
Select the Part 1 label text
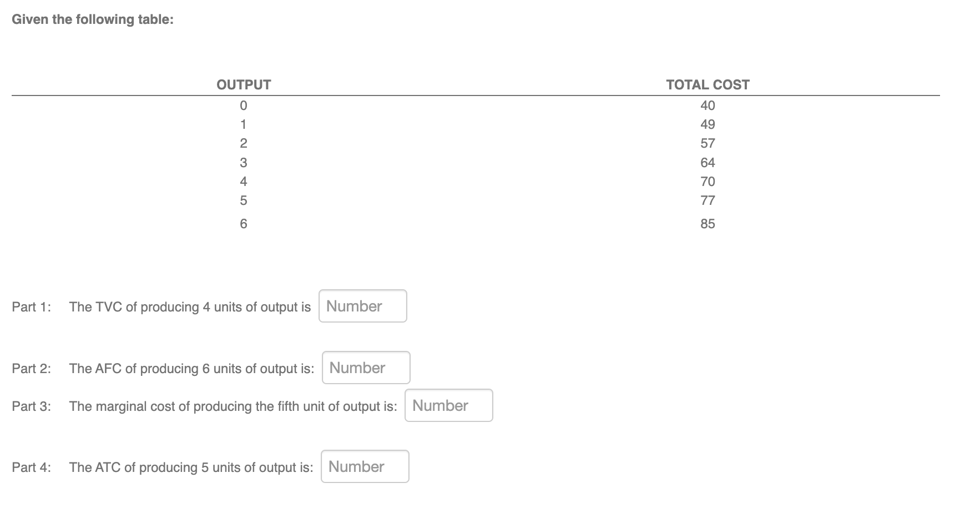pyautogui.click(x=32, y=306)
